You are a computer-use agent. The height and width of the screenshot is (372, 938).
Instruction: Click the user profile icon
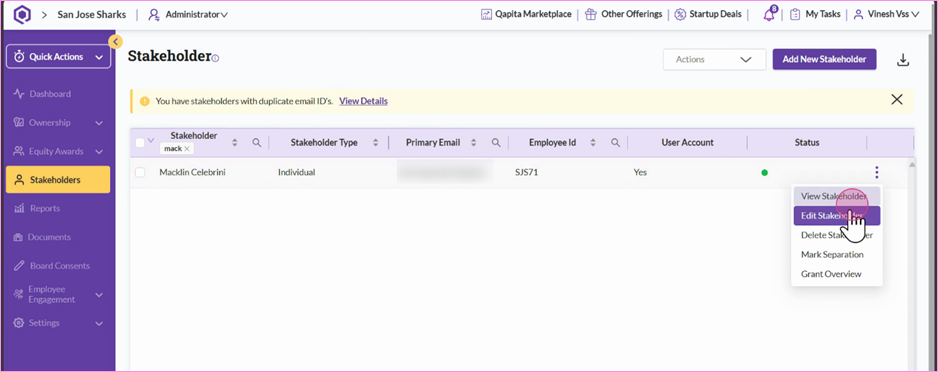pos(858,14)
